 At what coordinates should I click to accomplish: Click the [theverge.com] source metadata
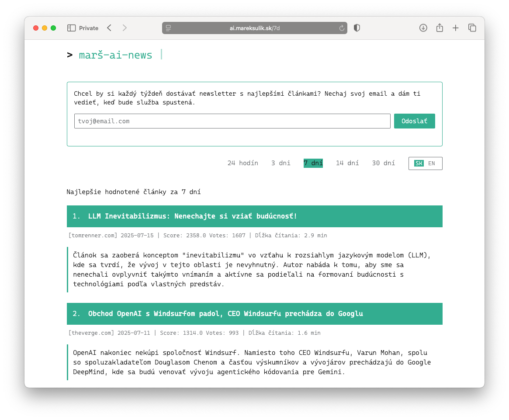point(91,333)
